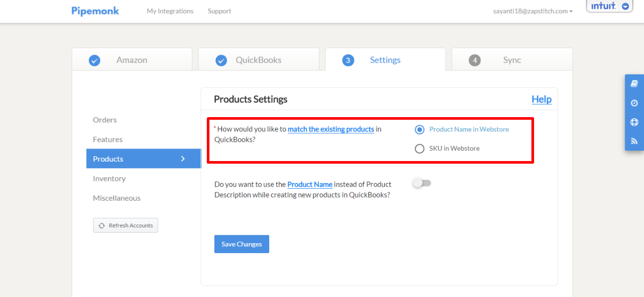This screenshot has width=644, height=297.
Task: Open Miscellaneous settings in sidebar
Action: (117, 198)
